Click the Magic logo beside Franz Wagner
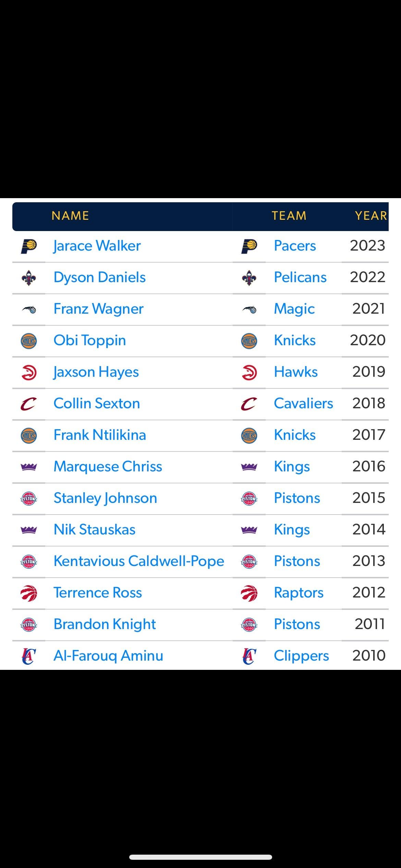Viewport: 401px width, 868px height. coord(29,310)
